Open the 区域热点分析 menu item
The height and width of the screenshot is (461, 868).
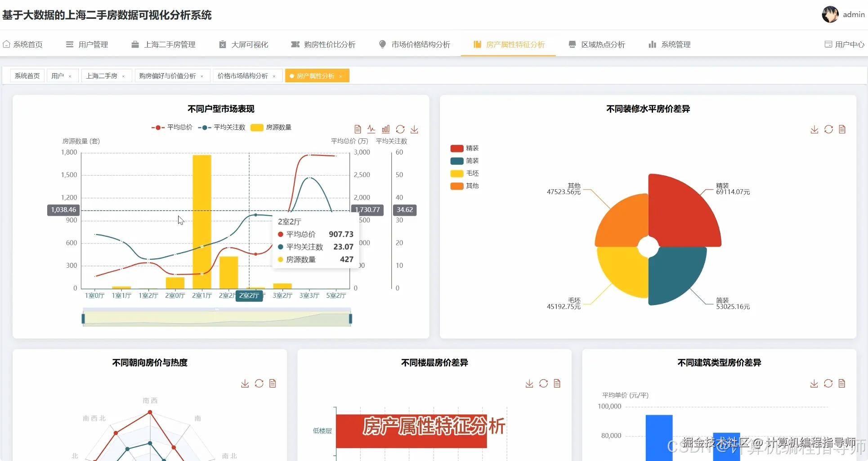[597, 44]
